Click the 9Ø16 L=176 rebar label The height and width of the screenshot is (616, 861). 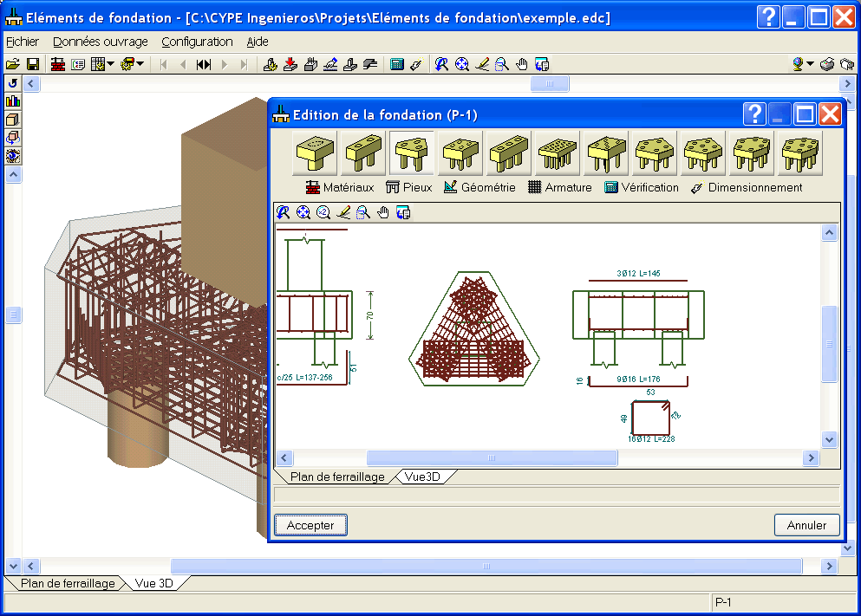(638, 379)
